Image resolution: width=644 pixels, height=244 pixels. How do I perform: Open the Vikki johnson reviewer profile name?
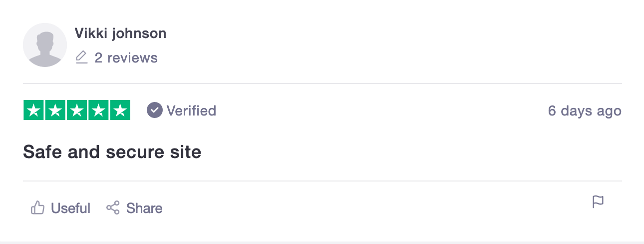[120, 33]
